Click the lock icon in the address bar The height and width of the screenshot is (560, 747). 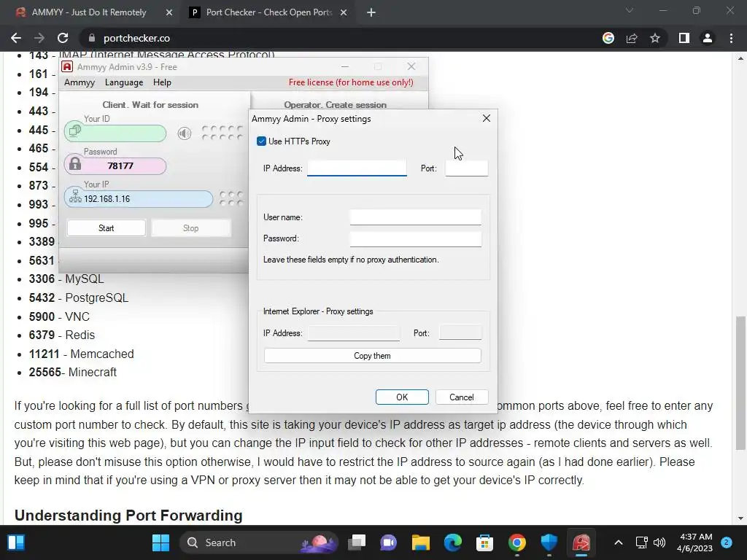tap(92, 38)
